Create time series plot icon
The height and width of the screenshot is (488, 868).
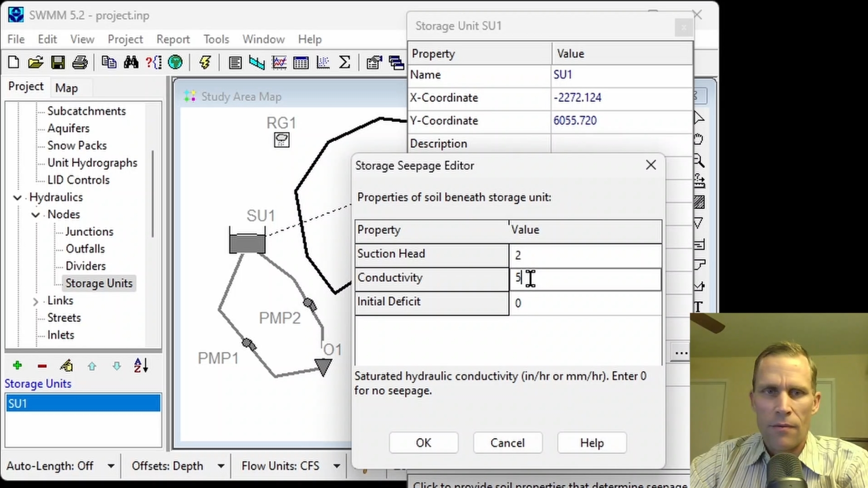point(279,62)
